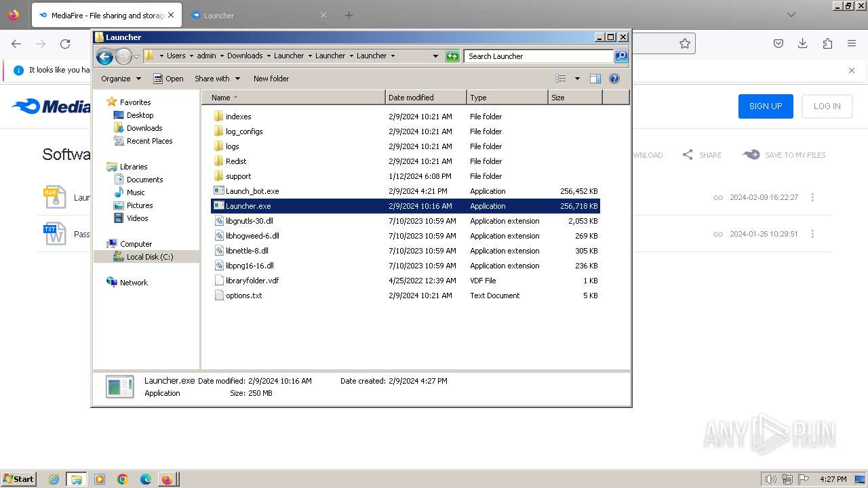Open Chrome from the taskbar
The height and width of the screenshot is (488, 868).
coord(123,479)
